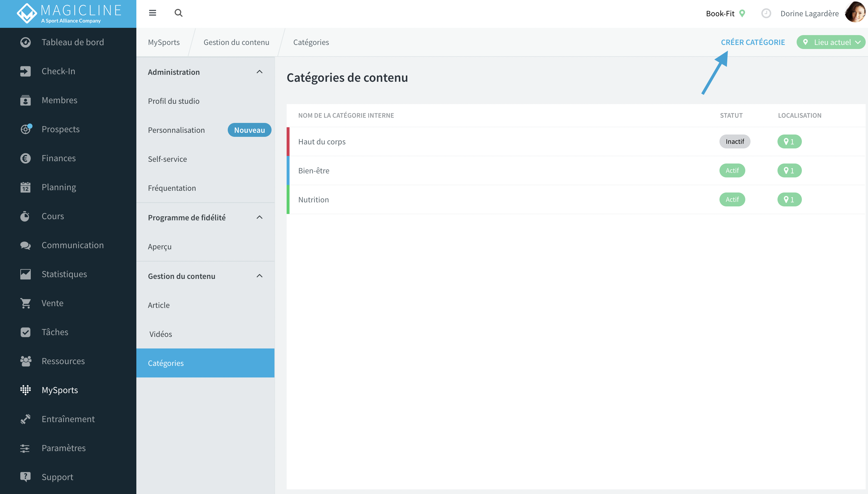Click green color bar of Nutrition
868x494 pixels.
(x=288, y=199)
